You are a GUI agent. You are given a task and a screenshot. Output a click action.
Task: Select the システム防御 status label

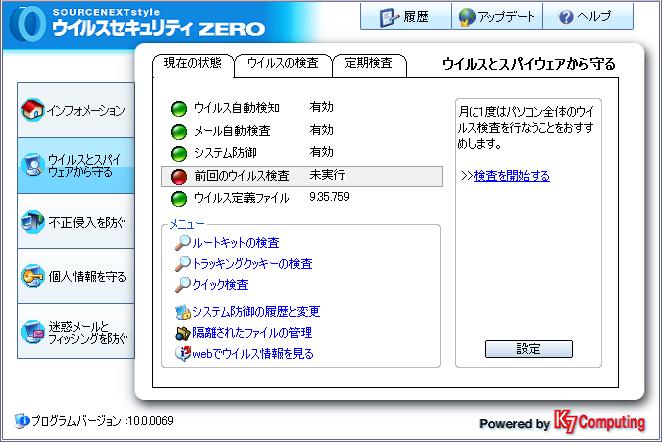point(225,153)
